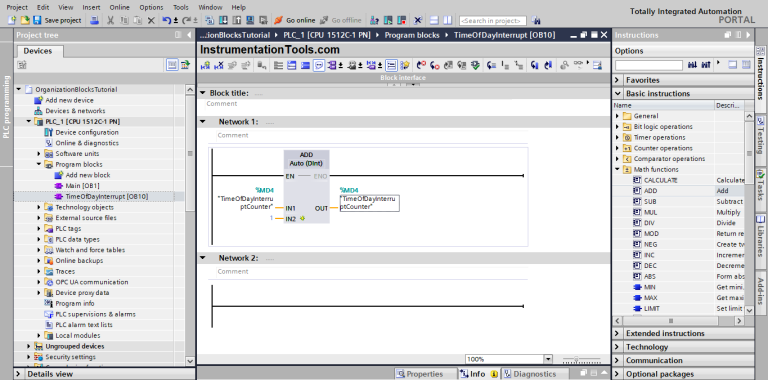This screenshot has height=380, width=768.
Task: Open the zoom 100% dropdown
Action: pyautogui.click(x=548, y=359)
